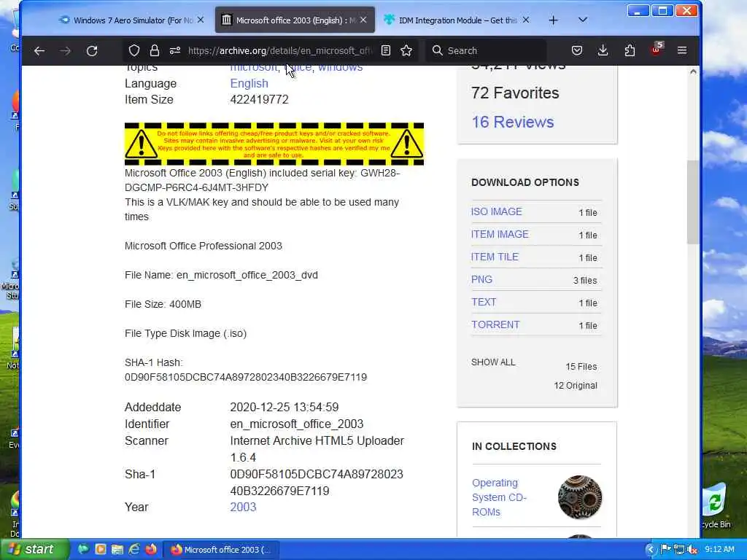The height and width of the screenshot is (560, 747).
Task: Open the site permissions icon in address bar
Action: point(175,50)
